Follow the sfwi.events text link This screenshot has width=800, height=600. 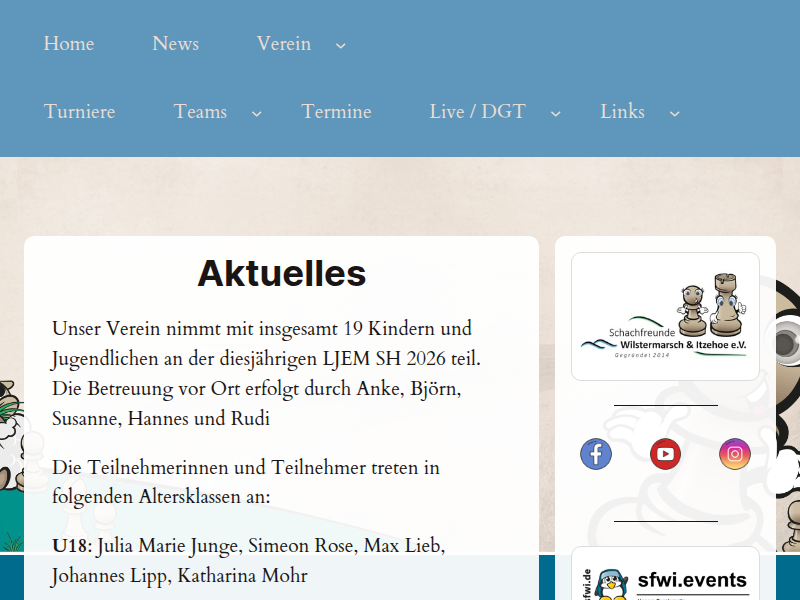click(x=692, y=580)
